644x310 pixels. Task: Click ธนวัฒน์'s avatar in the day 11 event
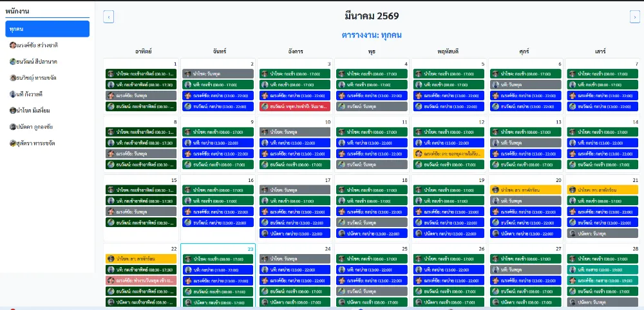tap(342, 165)
